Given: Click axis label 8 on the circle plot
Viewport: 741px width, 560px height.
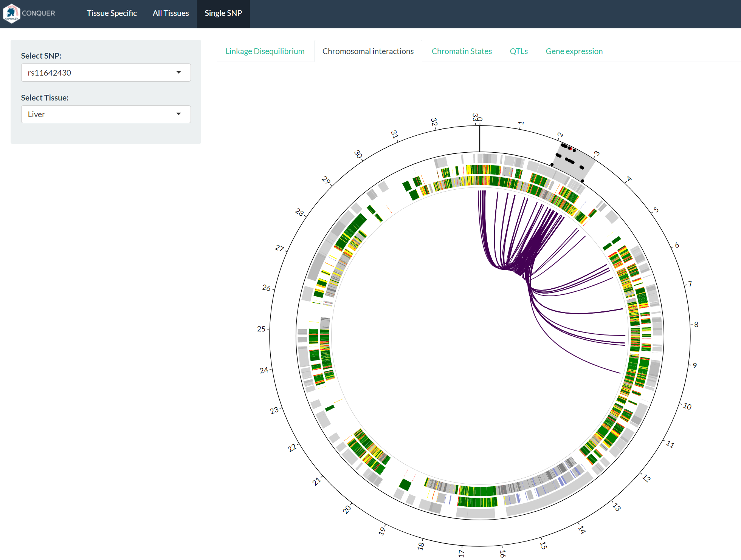Looking at the screenshot, I should coord(696,325).
